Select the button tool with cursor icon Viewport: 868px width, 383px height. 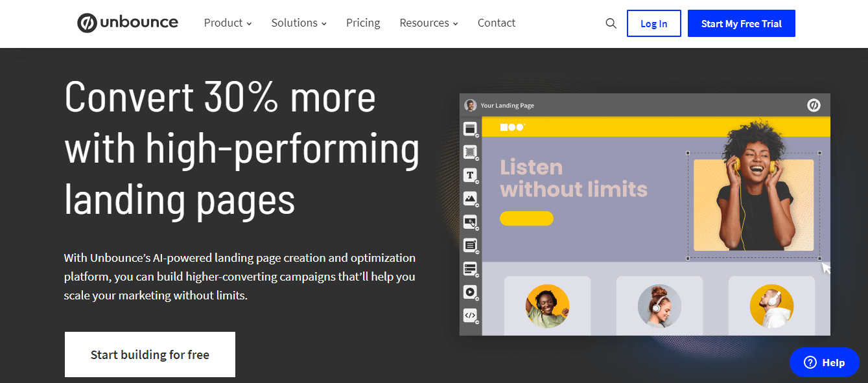coord(470,222)
